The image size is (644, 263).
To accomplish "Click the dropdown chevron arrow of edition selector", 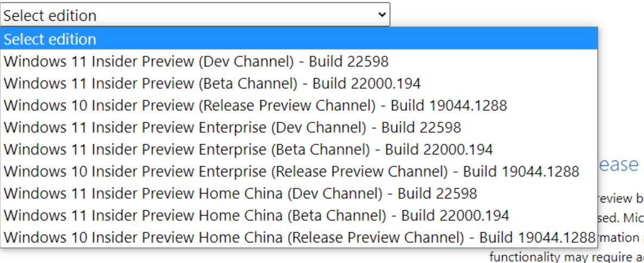I will coord(384,15).
